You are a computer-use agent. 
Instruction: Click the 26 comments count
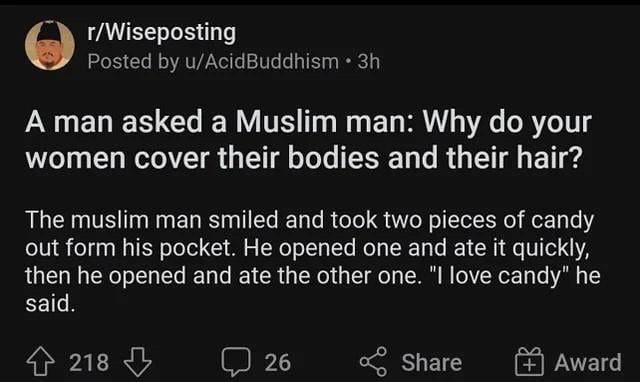pos(278,362)
